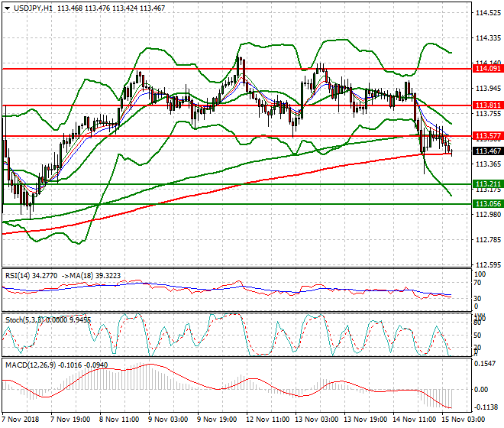Click the green 113.211 support level label
Screen dimensions: 504x428
(x=488, y=184)
